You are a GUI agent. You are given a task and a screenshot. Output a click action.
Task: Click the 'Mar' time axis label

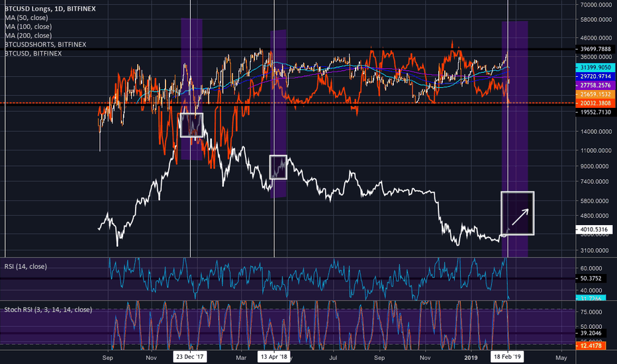click(x=241, y=357)
